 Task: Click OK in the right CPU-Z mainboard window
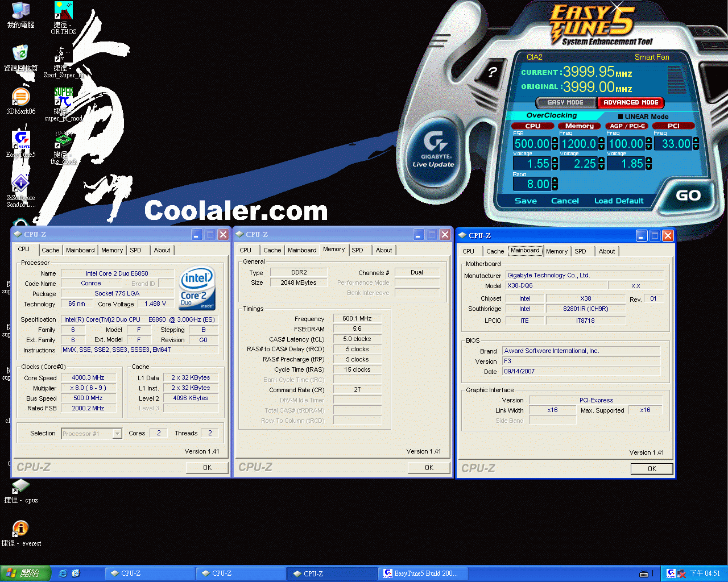coord(652,469)
